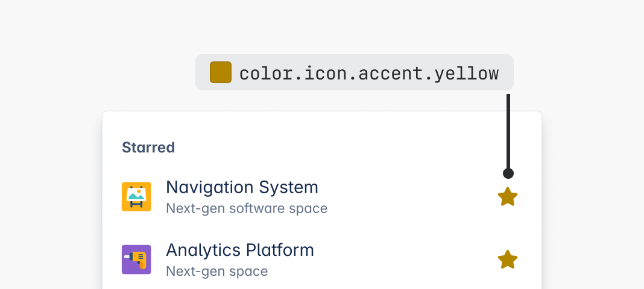Click the yellow swatch in the token label
This screenshot has height=289, width=644.
coord(221,72)
